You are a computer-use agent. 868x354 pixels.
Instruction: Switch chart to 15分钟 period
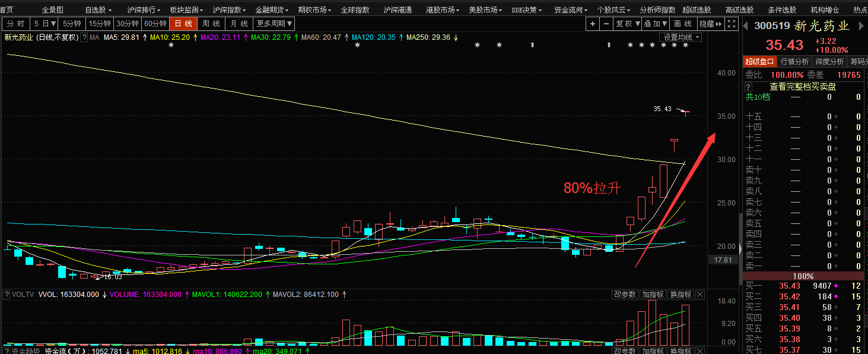tap(100, 24)
